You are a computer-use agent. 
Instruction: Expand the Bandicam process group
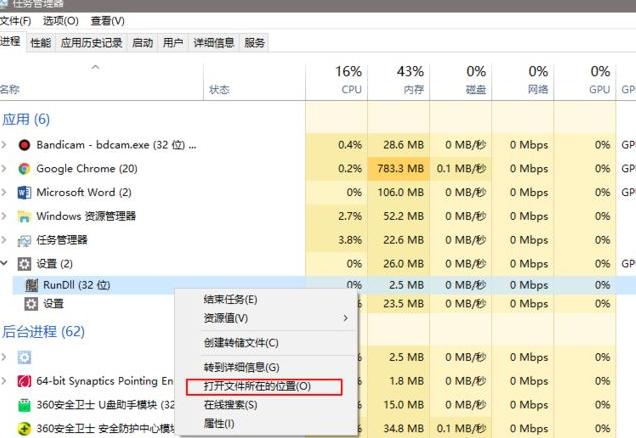(4, 144)
